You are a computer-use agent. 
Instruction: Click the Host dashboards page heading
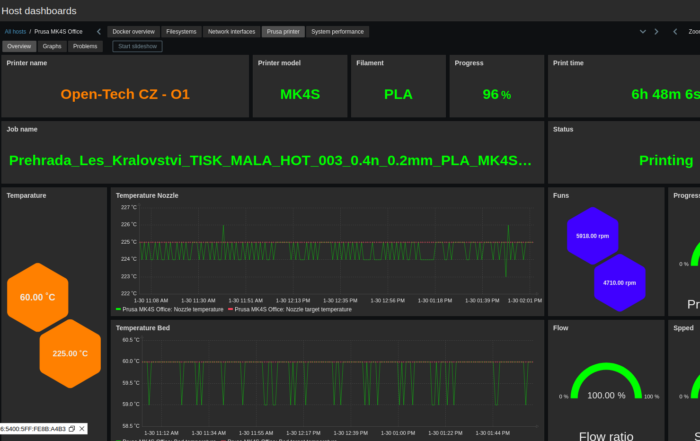(39, 11)
